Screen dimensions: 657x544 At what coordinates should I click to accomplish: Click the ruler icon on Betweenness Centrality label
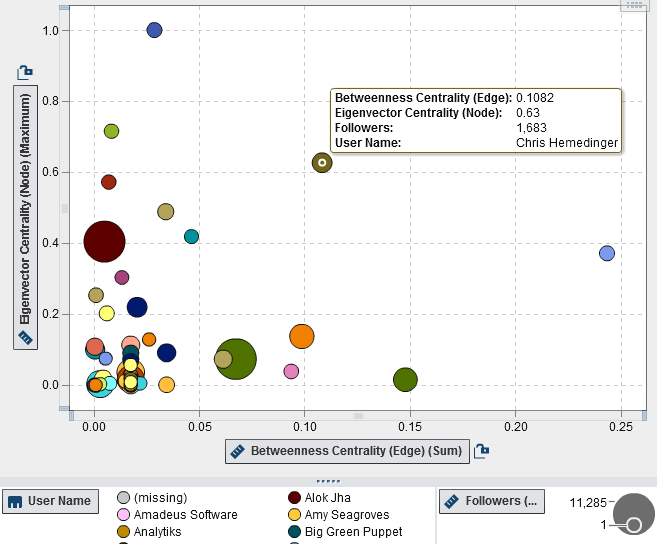[238, 451]
